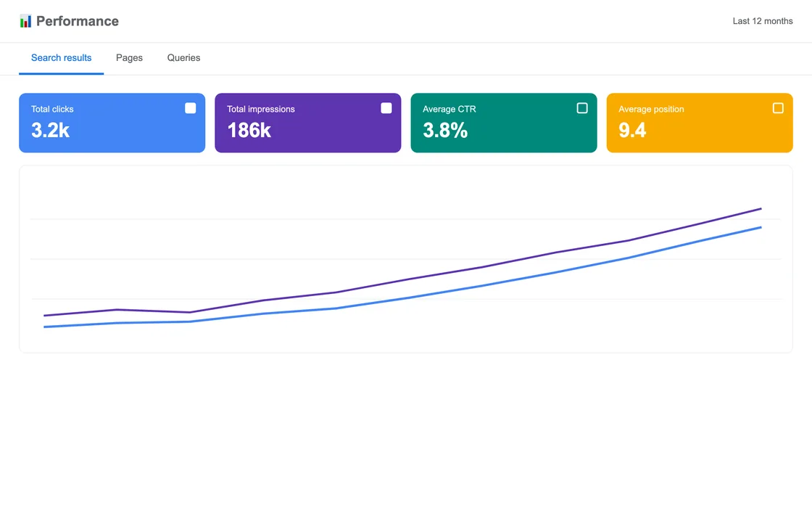
Task: Click the Performance heading text
Action: tap(77, 21)
